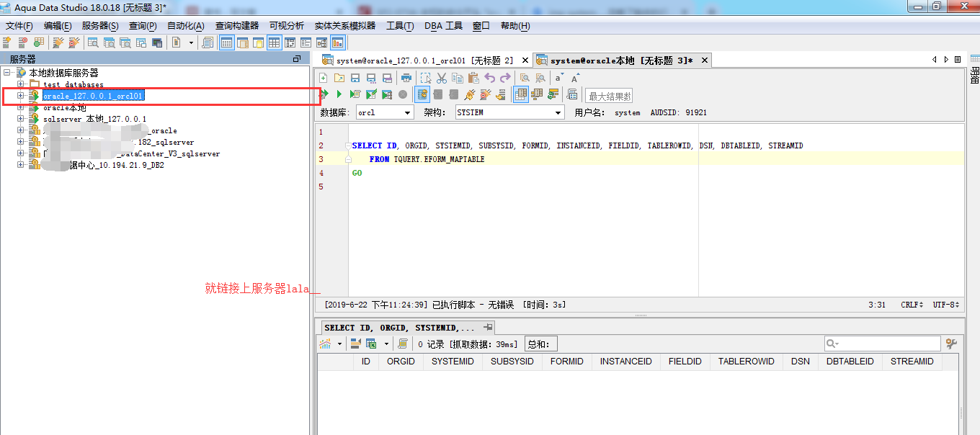Toggle the highlighted grid results view icon
This screenshot has height=435, width=980.
pyautogui.click(x=520, y=94)
